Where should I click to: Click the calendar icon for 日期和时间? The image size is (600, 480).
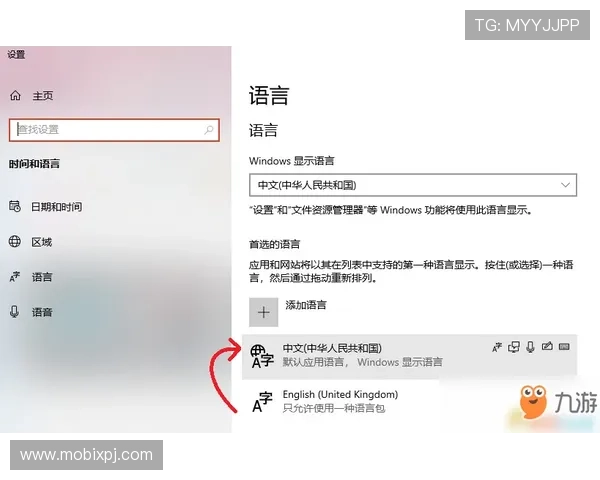tap(15, 206)
